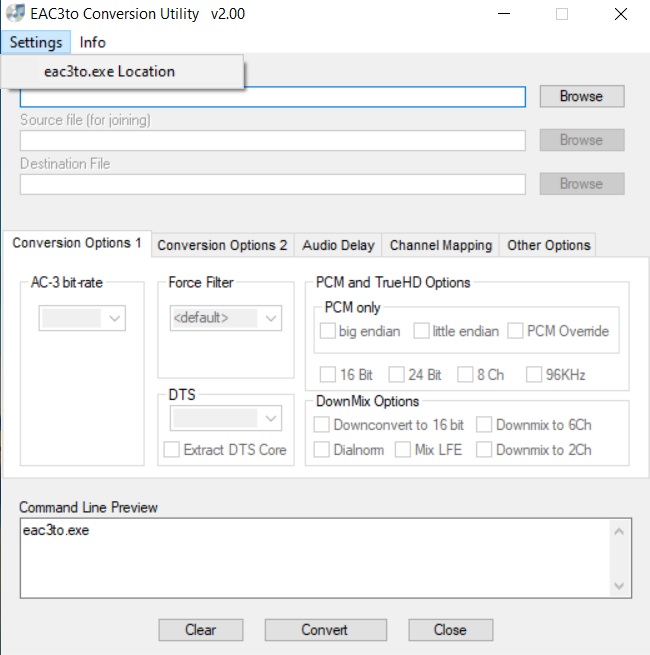
Task: Minimize the EAC3to window
Action: click(x=504, y=14)
